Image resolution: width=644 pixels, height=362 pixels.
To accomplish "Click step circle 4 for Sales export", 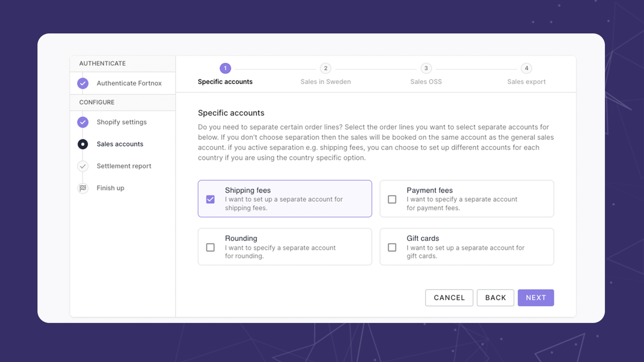I will (526, 68).
